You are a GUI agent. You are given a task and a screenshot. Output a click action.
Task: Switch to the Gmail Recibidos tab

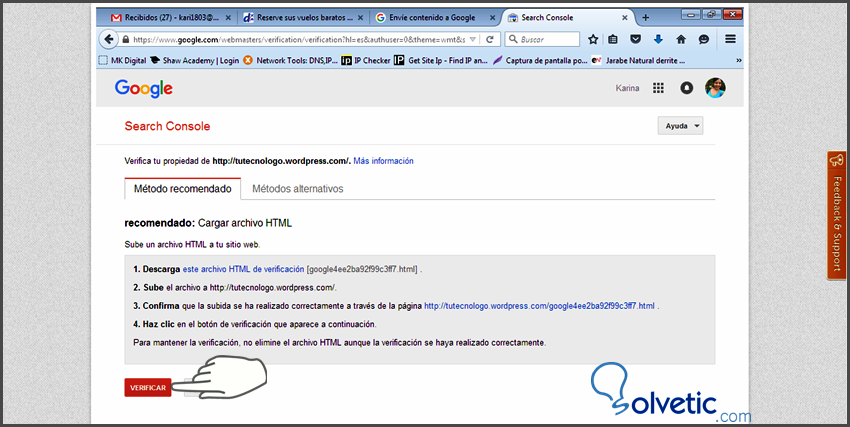click(x=170, y=17)
